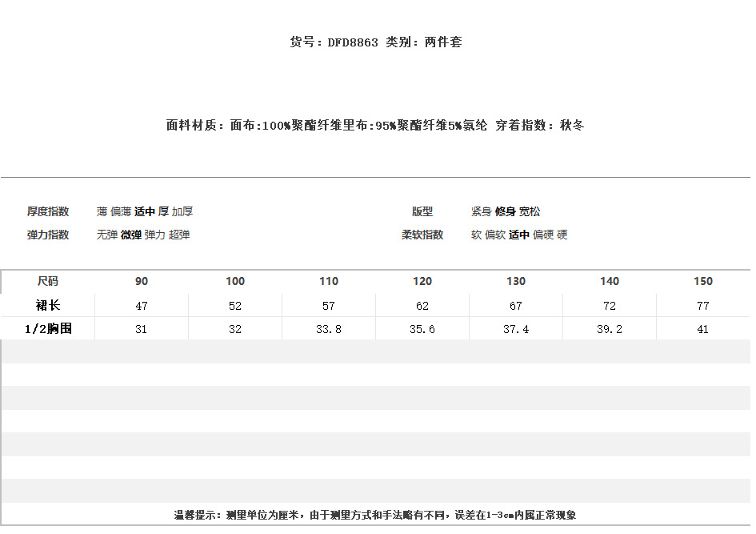The height and width of the screenshot is (534, 756).
Task: Click bust value 33.8
Action: [x=329, y=330]
